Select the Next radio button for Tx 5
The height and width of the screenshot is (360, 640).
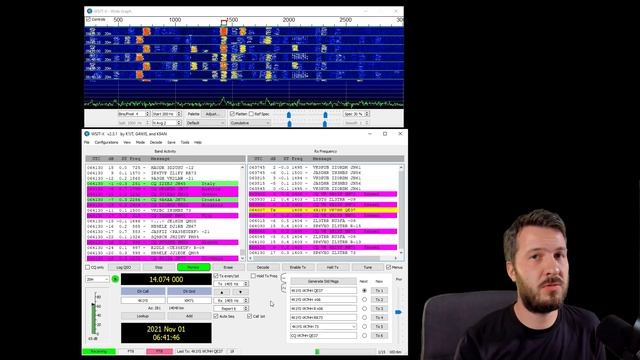point(364,327)
